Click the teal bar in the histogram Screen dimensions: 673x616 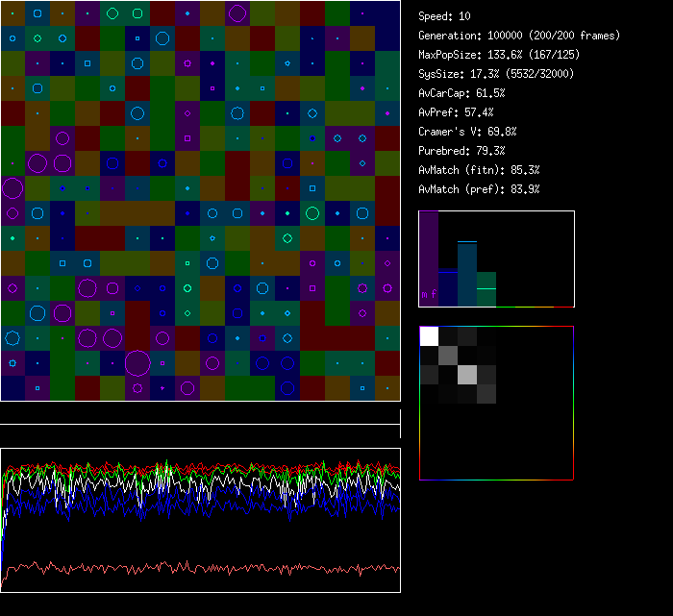click(x=467, y=274)
